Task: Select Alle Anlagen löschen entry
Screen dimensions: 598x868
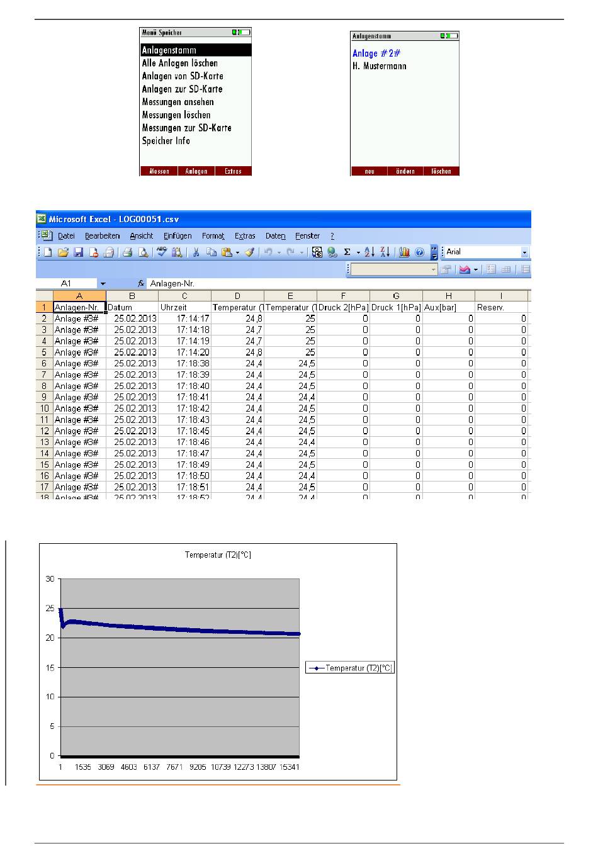Action: pos(179,63)
